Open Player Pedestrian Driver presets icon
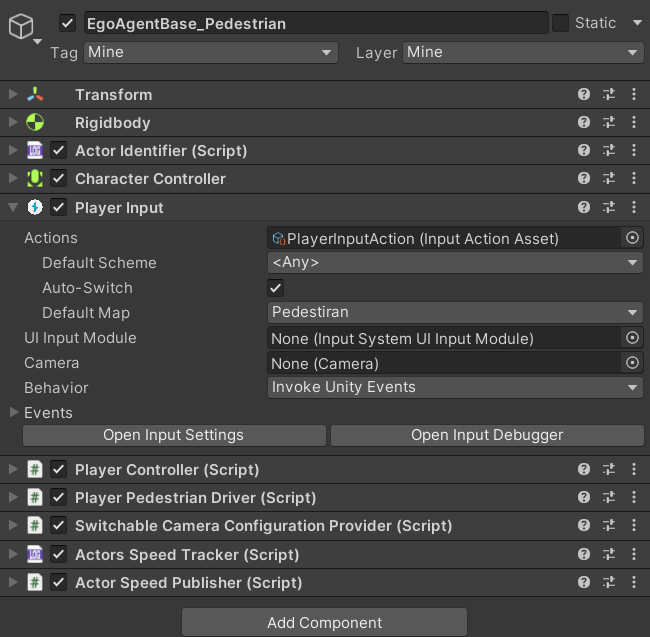 tap(609, 497)
